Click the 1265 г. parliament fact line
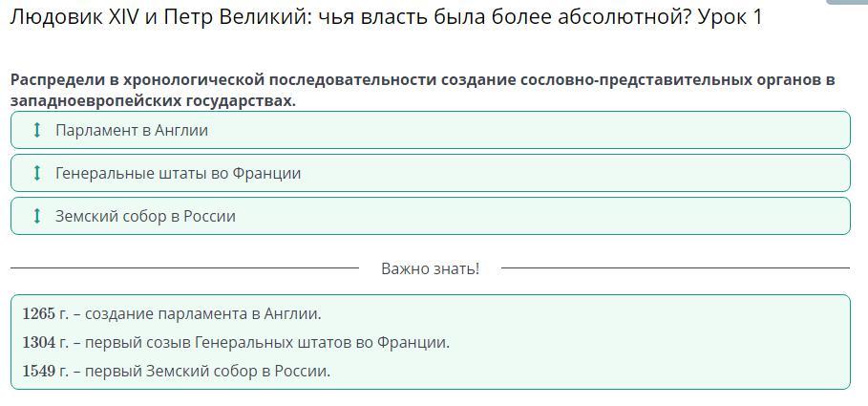Image resolution: width=868 pixels, height=406 pixels. point(172,313)
